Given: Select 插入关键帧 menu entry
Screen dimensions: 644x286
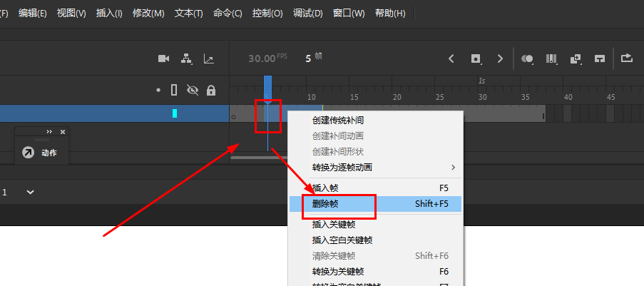Looking at the screenshot, I should (376, 225).
